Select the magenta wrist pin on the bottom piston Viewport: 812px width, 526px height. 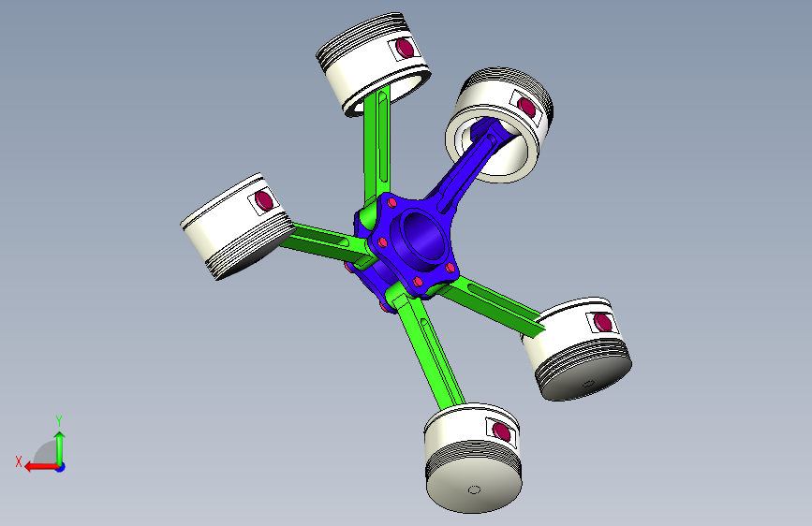coord(502,431)
